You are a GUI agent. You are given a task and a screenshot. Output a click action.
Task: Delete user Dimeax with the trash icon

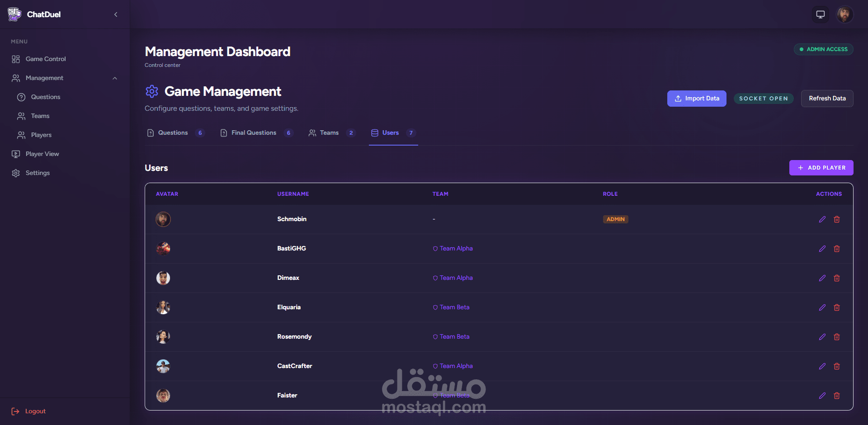837,278
